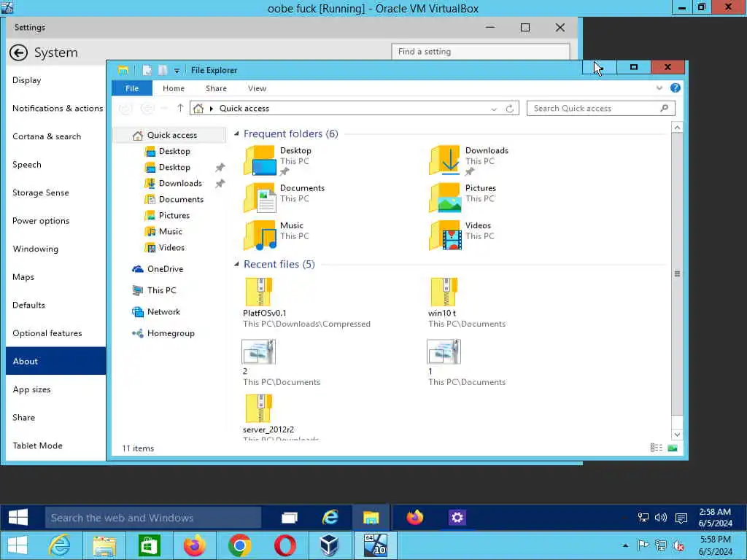Click the Find a setting search box
The width and height of the screenshot is (747, 560).
point(481,52)
